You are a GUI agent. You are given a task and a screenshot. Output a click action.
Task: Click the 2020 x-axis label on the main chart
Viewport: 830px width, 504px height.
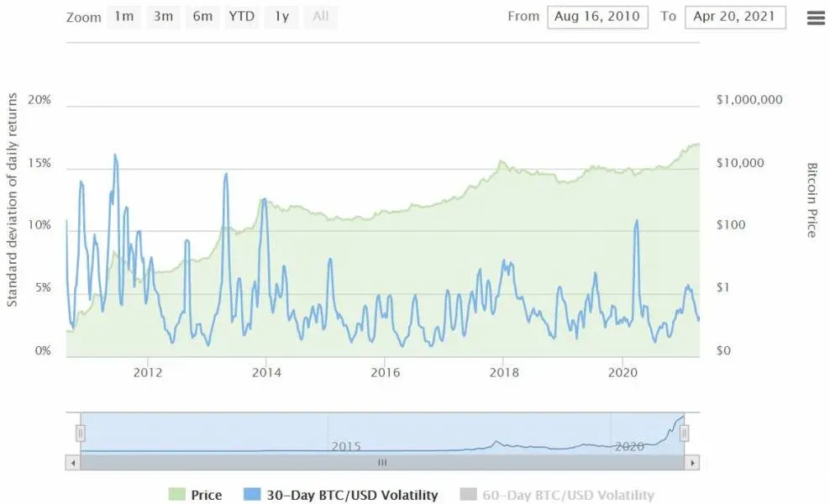point(623,372)
